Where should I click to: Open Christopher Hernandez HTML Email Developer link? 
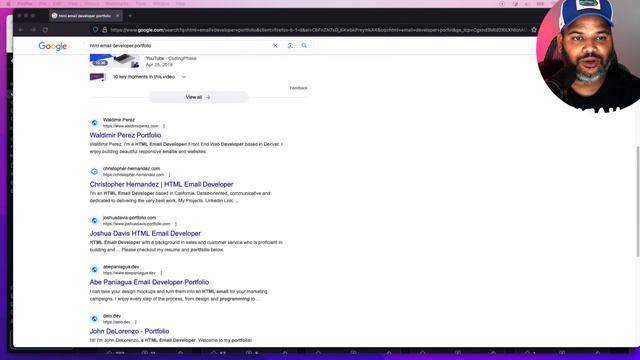tap(162, 184)
